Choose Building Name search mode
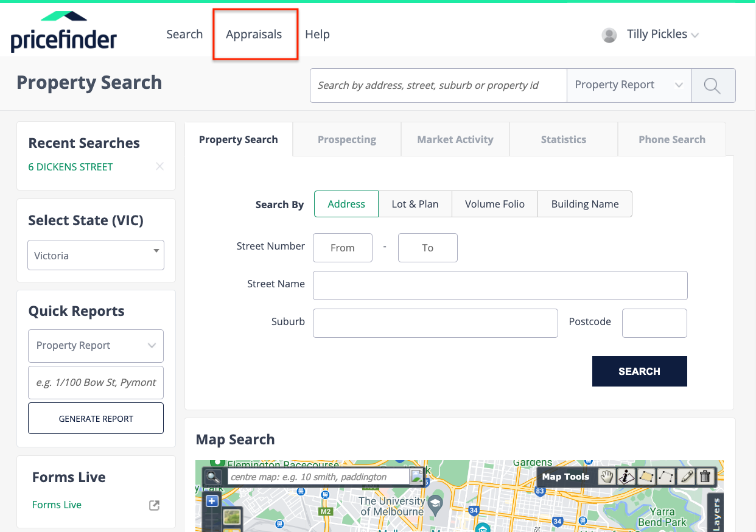Image resolution: width=756 pixels, height=532 pixels. click(x=584, y=204)
